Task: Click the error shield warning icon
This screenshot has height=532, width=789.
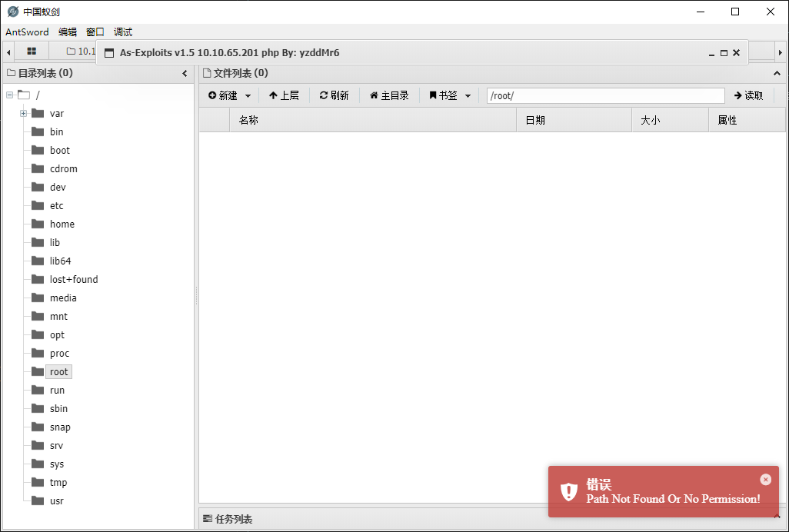Action: click(568, 491)
